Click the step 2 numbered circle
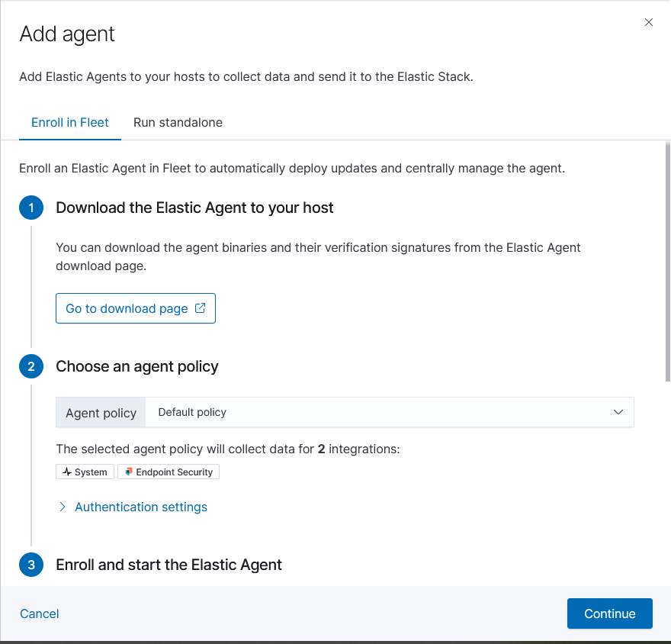The width and height of the screenshot is (671, 644). click(x=31, y=366)
